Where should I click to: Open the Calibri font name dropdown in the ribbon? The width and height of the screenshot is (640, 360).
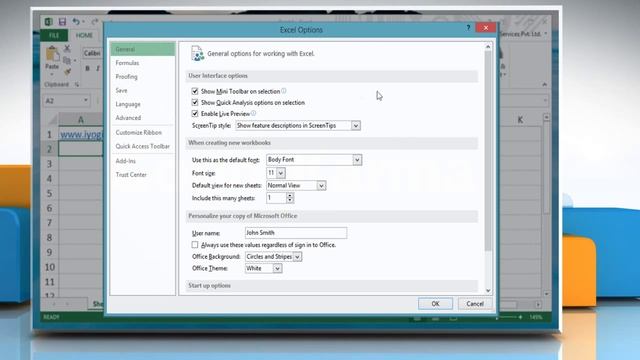tap(93, 53)
